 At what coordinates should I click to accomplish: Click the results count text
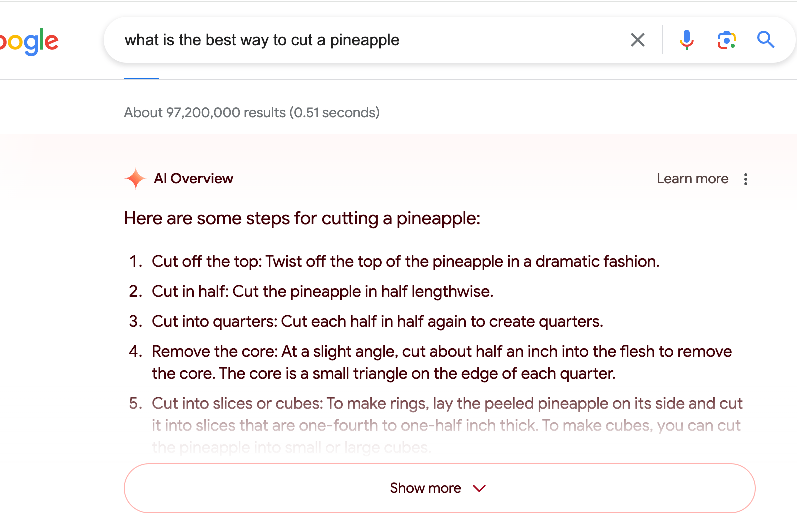252,113
